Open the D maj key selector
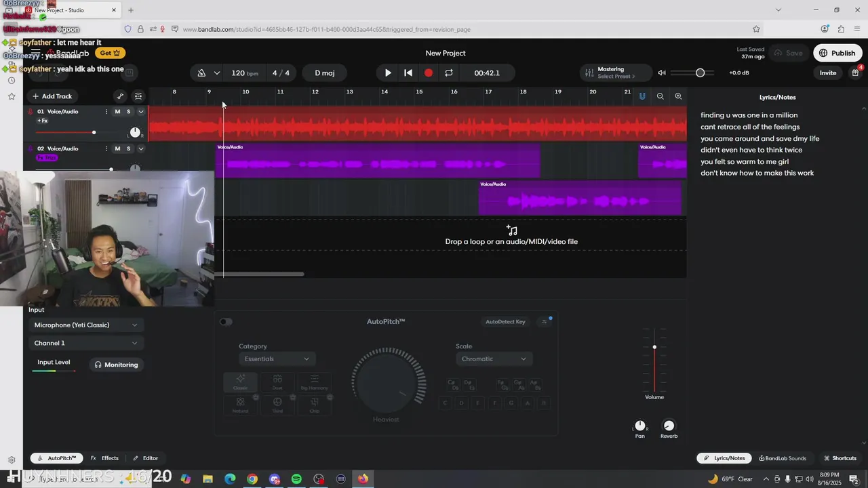The height and width of the screenshot is (488, 868). [x=325, y=73]
